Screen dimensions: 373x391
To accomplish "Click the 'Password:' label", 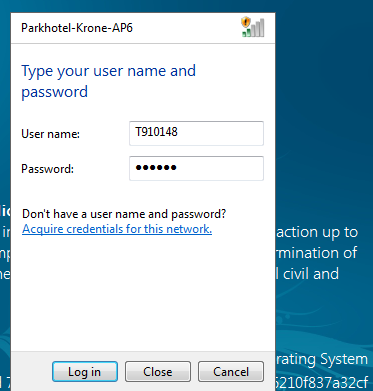I will point(47,169).
